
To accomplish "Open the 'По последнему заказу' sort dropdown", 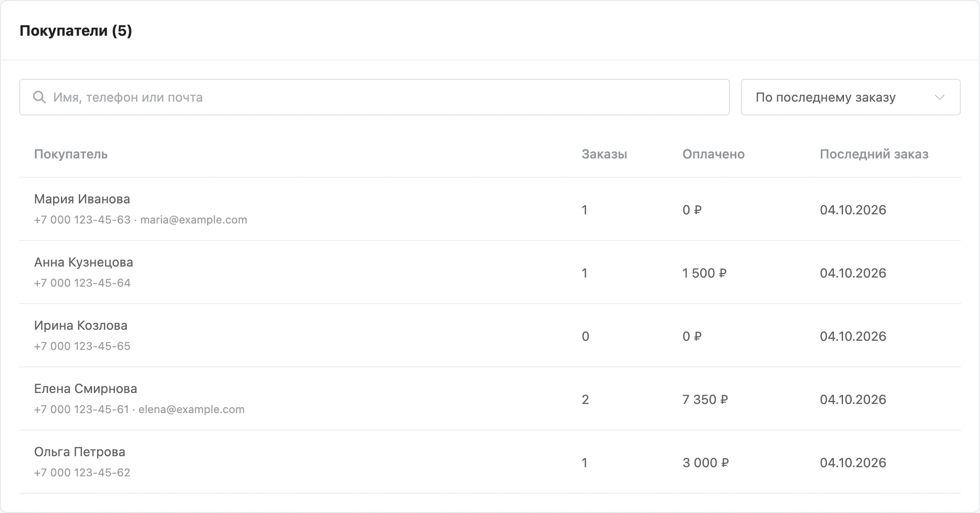I will (x=850, y=97).
